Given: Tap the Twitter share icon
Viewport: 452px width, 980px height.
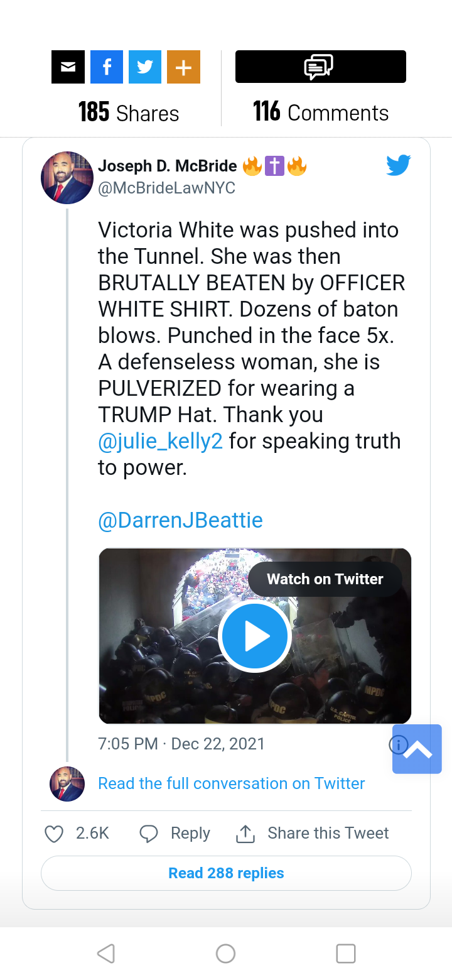Looking at the screenshot, I should click(145, 67).
